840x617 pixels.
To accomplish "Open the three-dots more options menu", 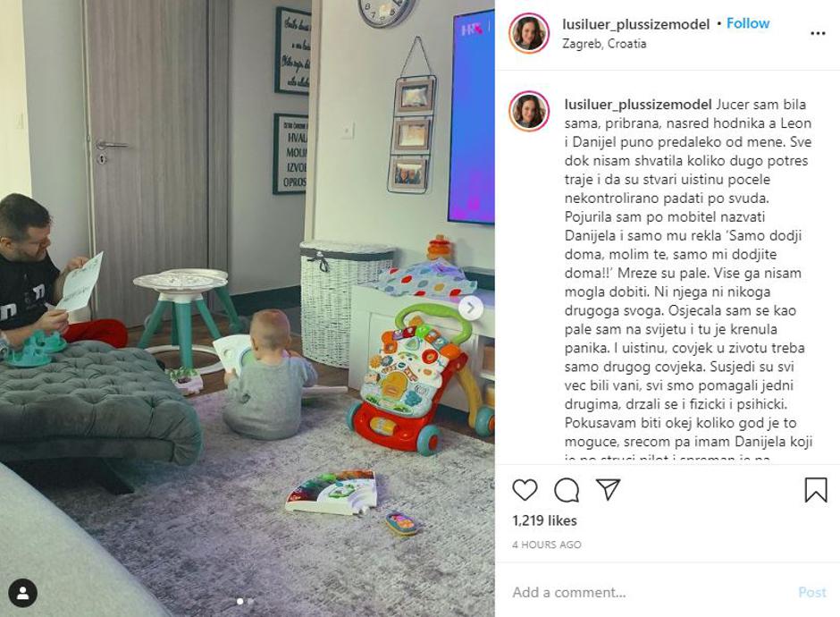I will 818,33.
